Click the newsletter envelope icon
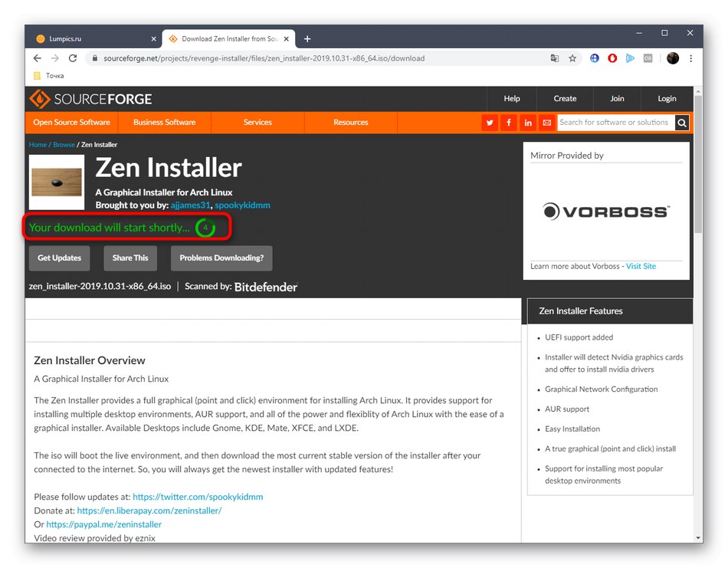 coord(547,123)
